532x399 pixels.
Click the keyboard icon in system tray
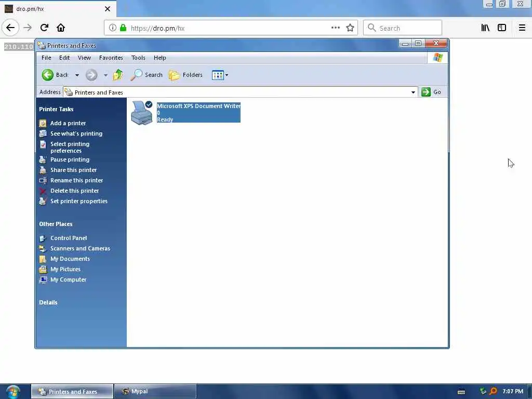pyautogui.click(x=461, y=392)
